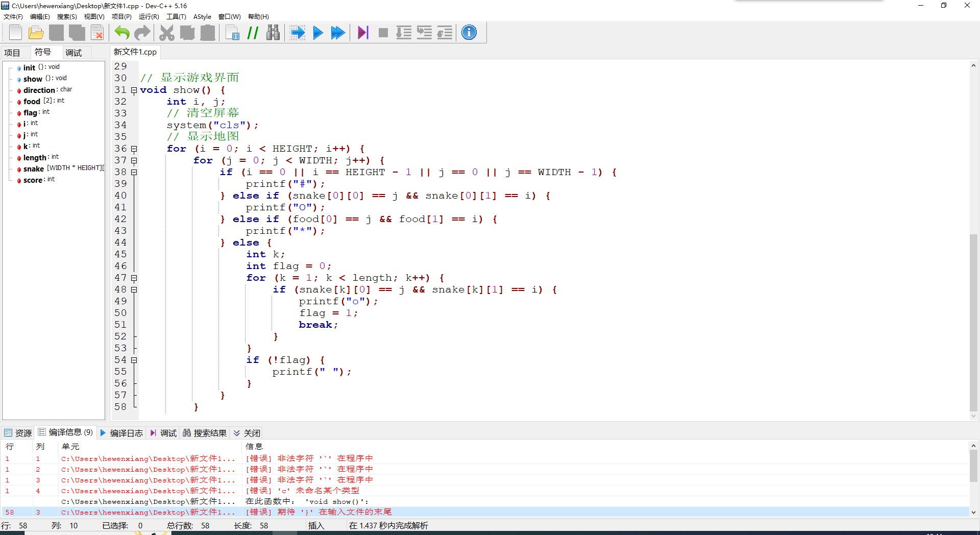Collapse if (!flag) fold at line 54
Viewport: 980px width, 535px height.
pos(134,360)
